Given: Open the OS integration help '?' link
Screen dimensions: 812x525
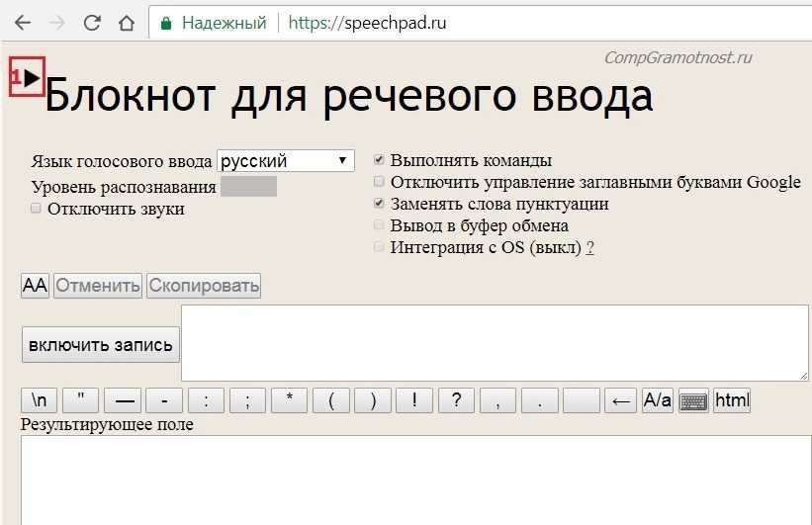Looking at the screenshot, I should tap(589, 247).
